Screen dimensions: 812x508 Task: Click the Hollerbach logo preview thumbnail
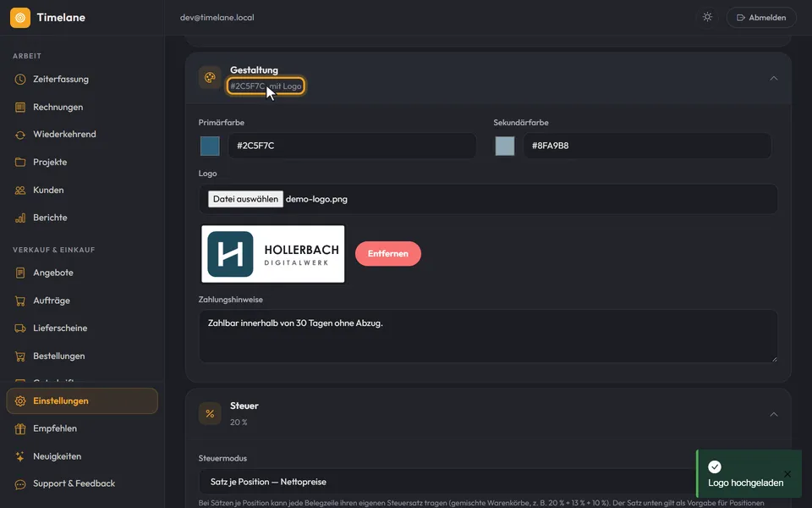click(273, 254)
